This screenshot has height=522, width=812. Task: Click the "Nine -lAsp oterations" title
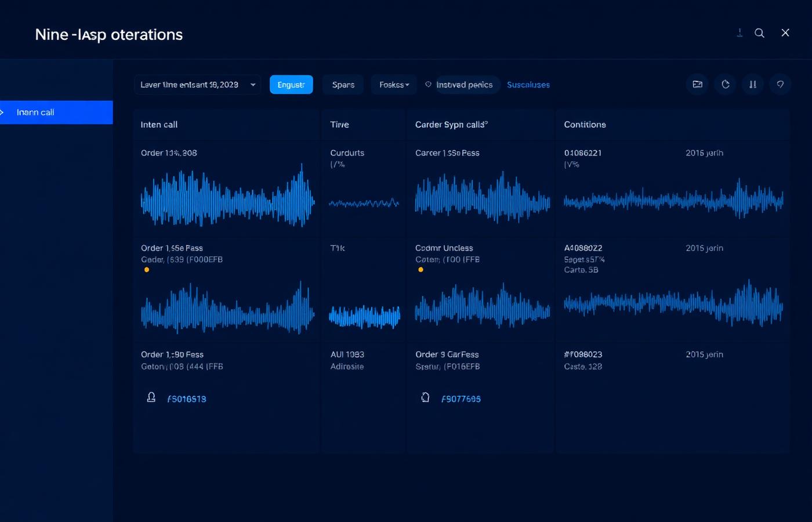(x=109, y=35)
